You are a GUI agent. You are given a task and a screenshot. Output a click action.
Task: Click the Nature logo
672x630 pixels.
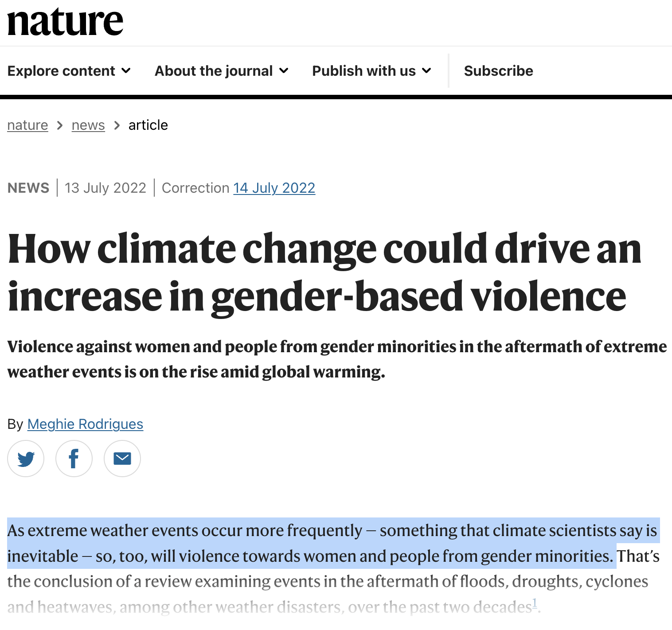click(65, 22)
